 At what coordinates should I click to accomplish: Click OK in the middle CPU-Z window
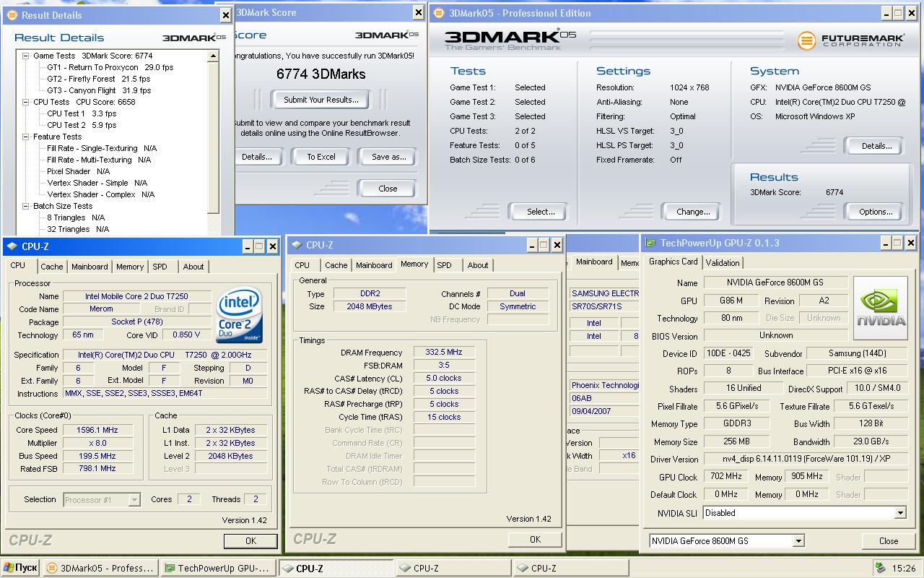pos(535,539)
